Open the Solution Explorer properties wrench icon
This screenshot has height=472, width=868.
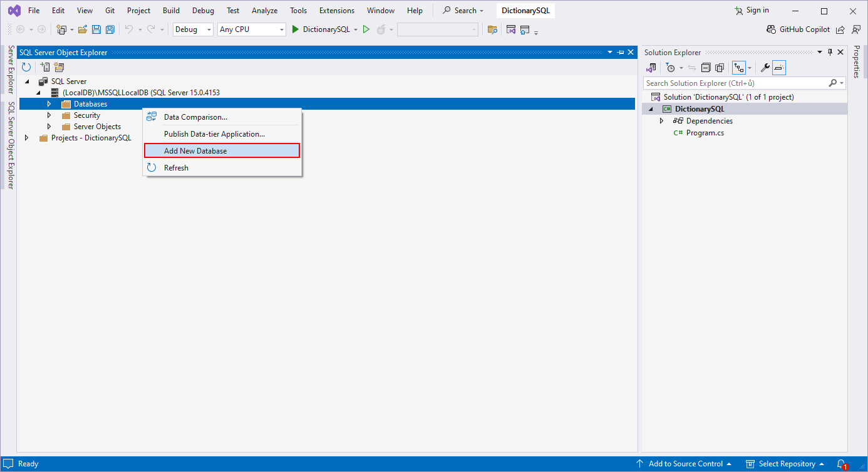(x=765, y=67)
